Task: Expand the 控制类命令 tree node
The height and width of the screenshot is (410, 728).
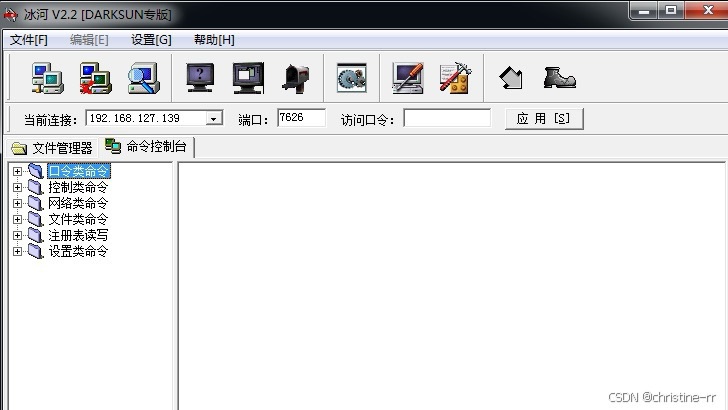Action: [x=17, y=187]
